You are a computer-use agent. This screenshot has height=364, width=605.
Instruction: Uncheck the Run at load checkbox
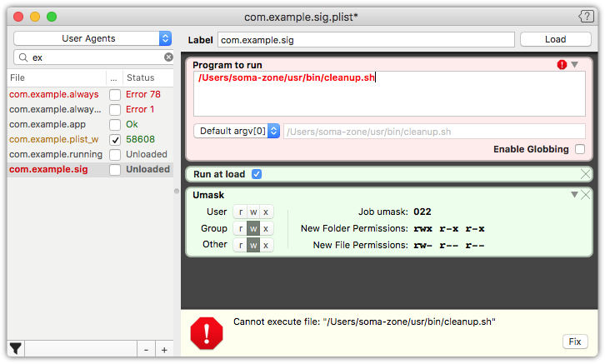257,174
